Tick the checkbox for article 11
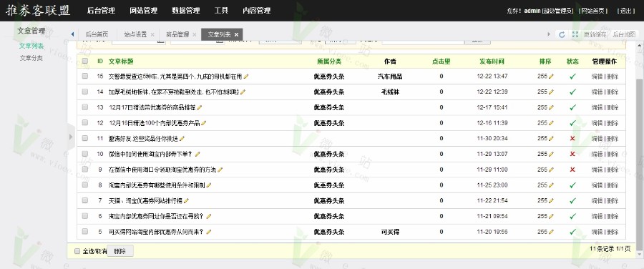 click(85, 138)
